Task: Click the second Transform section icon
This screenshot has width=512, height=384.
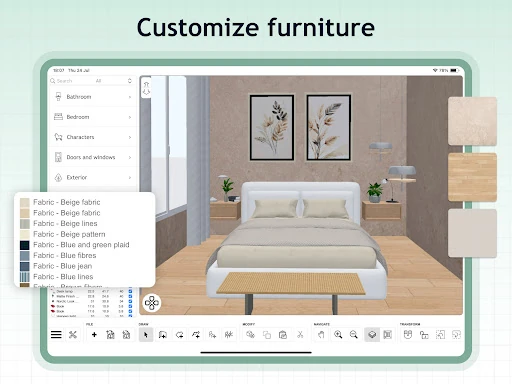Action: click(x=424, y=335)
